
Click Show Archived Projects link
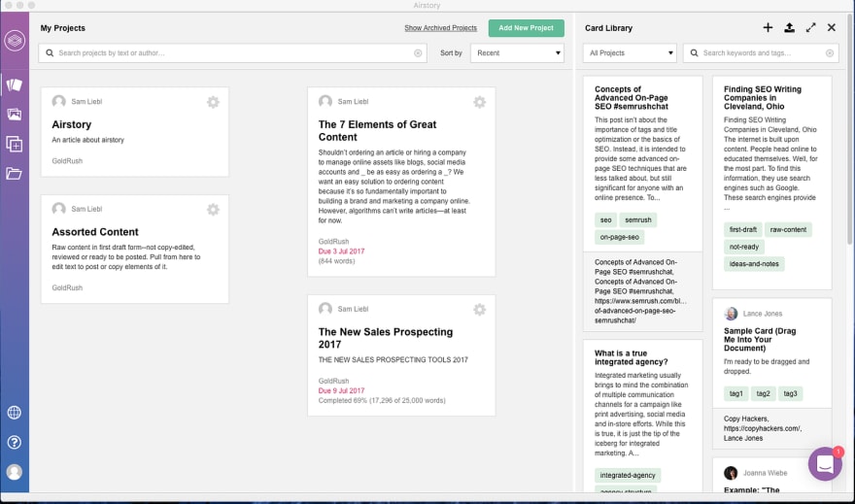click(x=440, y=28)
